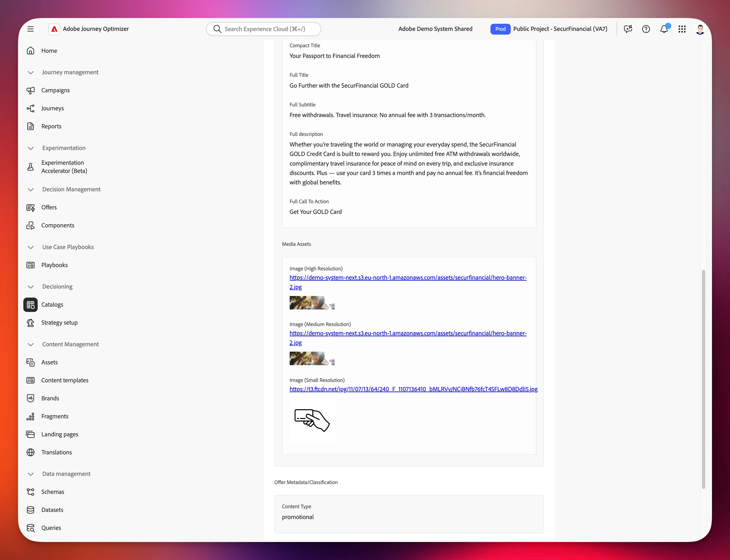Click the Reports document icon
730x560 pixels.
tap(30, 126)
